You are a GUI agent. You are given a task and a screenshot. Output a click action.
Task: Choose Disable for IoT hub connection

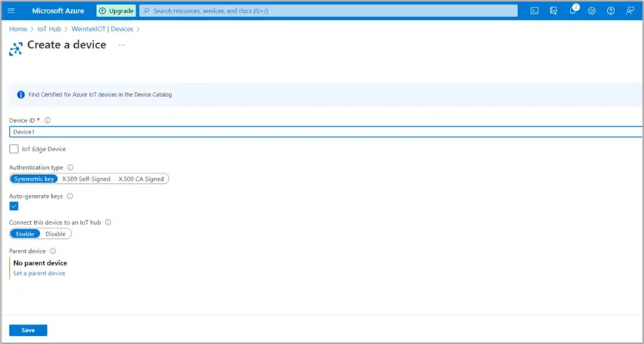coord(56,234)
